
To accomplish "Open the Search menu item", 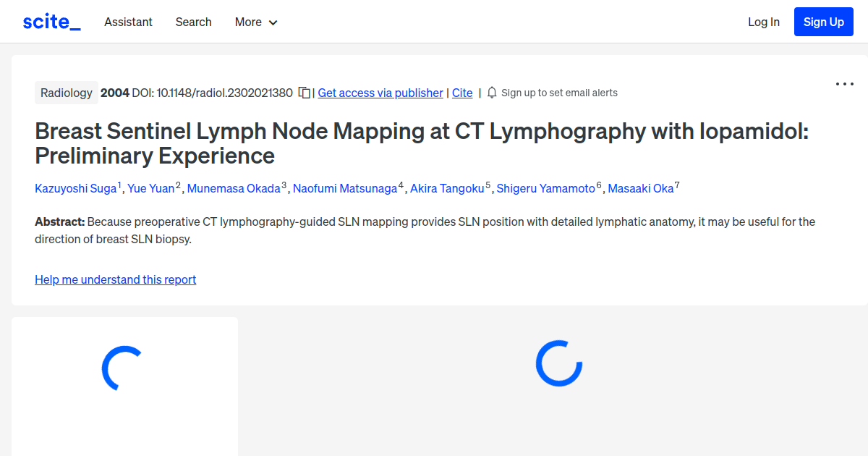I will 193,22.
